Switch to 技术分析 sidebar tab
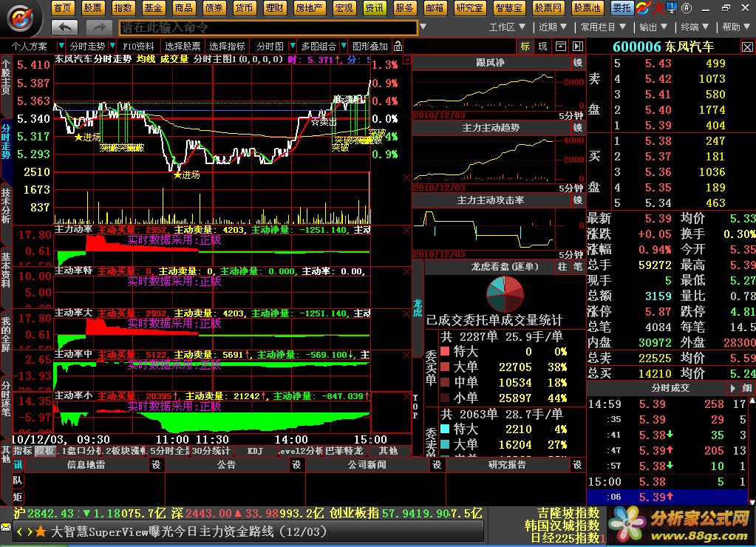Viewport: 756px width, 547px height. [6, 205]
